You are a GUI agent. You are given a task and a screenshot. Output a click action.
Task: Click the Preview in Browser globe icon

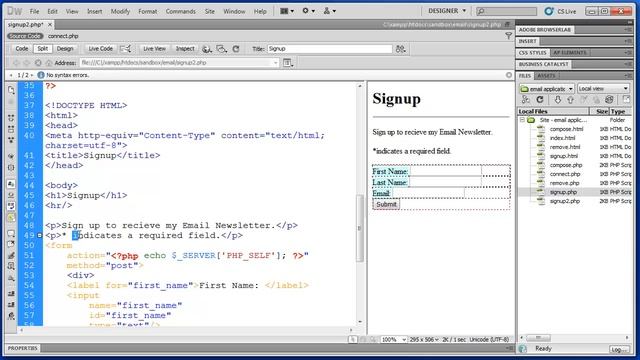[207, 49]
